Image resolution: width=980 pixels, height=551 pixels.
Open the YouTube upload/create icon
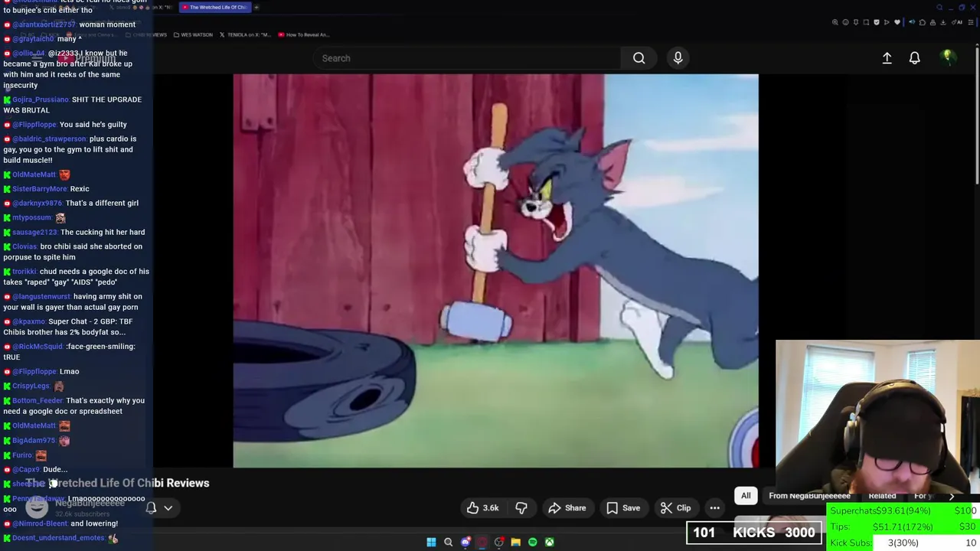click(887, 58)
